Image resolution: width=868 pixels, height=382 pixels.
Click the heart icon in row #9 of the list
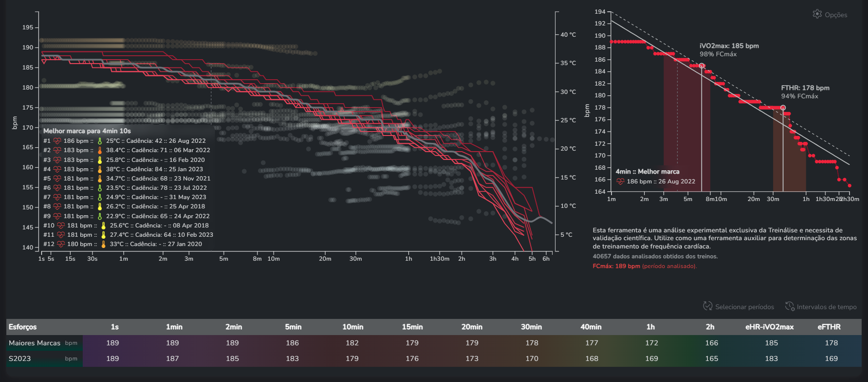(57, 216)
